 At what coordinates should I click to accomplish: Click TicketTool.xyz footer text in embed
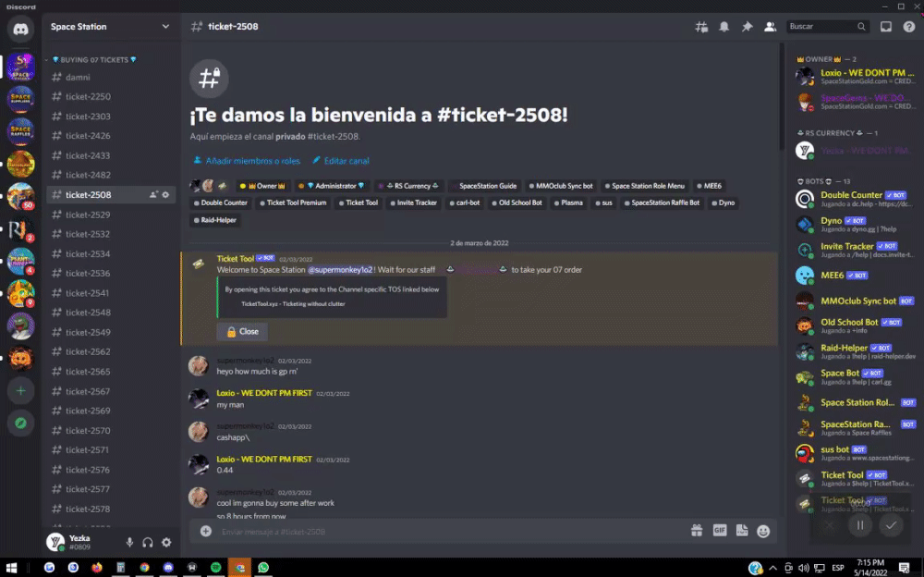[293, 304]
